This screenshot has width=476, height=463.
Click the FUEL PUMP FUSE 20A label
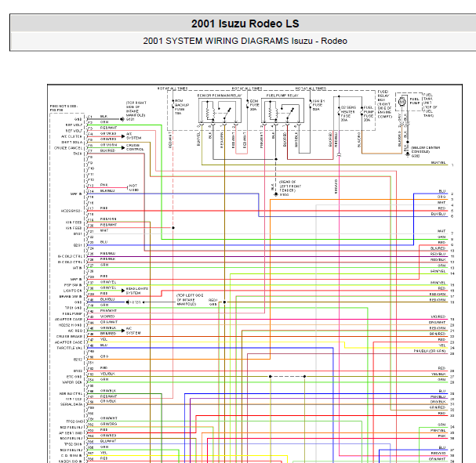click(369, 114)
